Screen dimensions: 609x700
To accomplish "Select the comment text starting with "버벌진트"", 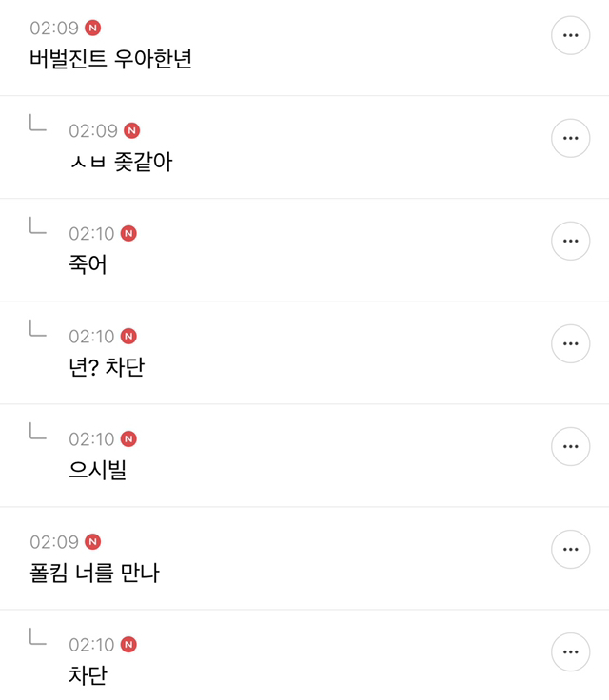I will 112,58.
